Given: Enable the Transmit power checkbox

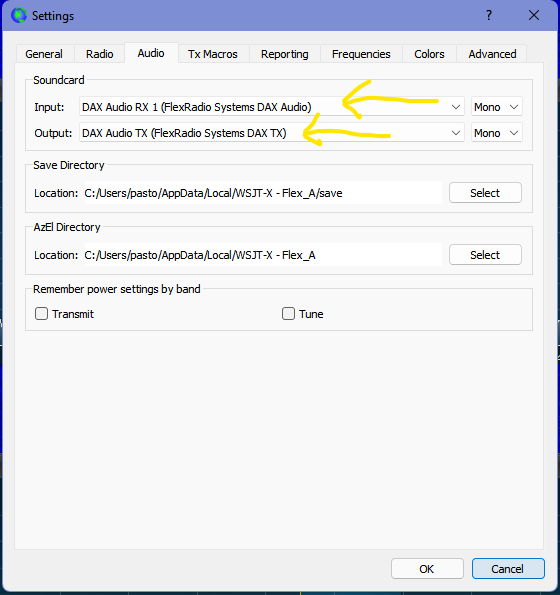Looking at the screenshot, I should click(41, 314).
